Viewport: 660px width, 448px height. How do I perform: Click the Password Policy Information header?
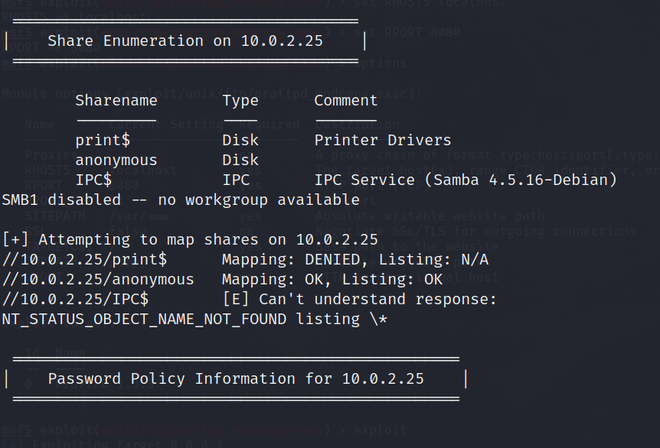236,379
